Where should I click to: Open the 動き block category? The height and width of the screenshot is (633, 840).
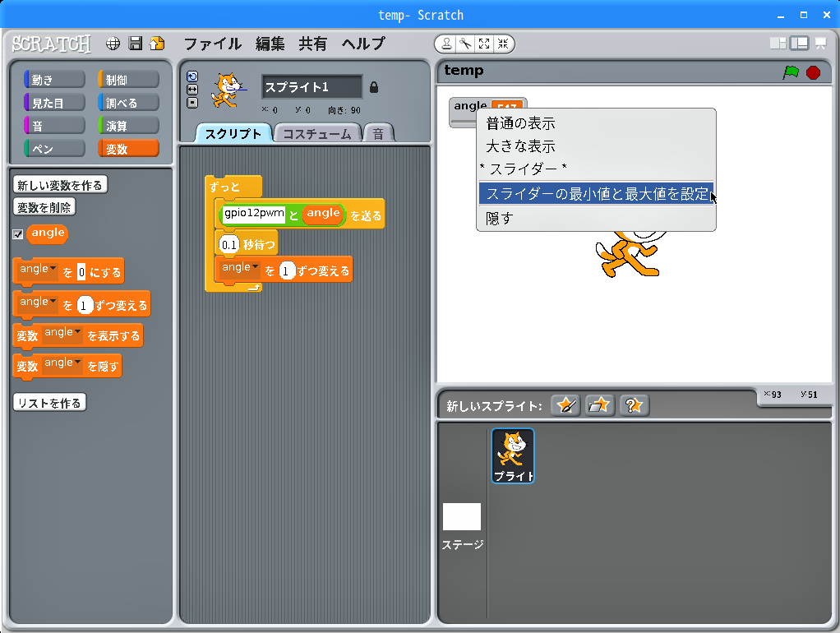(x=54, y=79)
